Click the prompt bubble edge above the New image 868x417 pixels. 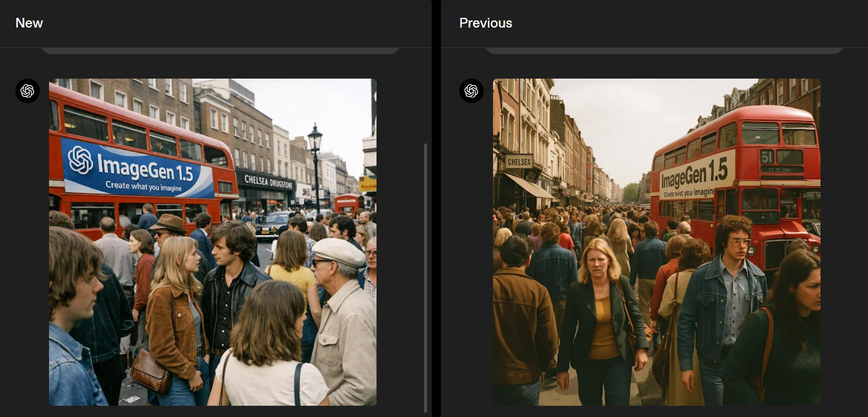pos(220,51)
